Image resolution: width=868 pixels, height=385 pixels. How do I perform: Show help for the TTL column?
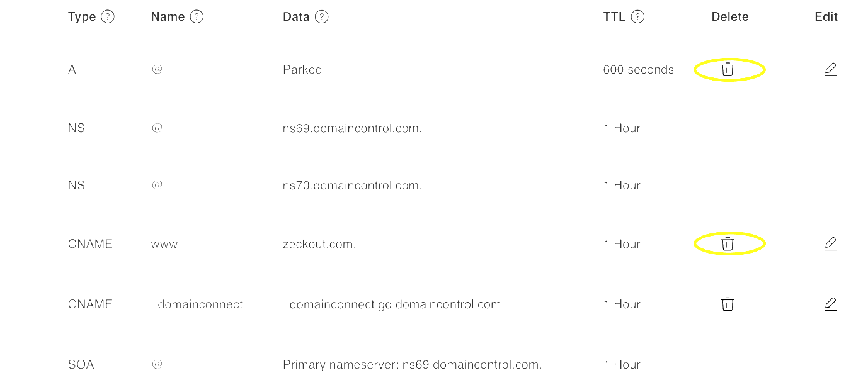pos(637,17)
